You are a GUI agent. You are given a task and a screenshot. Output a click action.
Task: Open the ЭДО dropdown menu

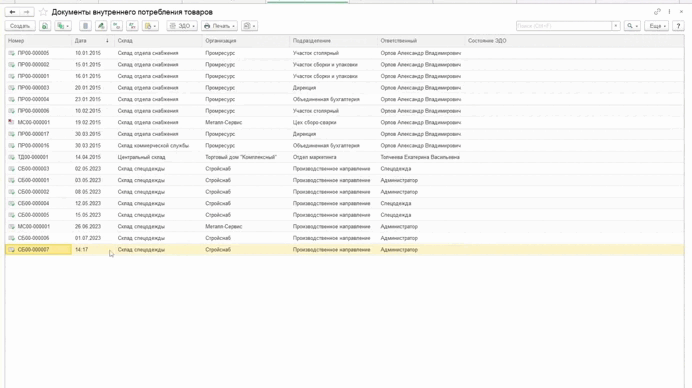182,26
